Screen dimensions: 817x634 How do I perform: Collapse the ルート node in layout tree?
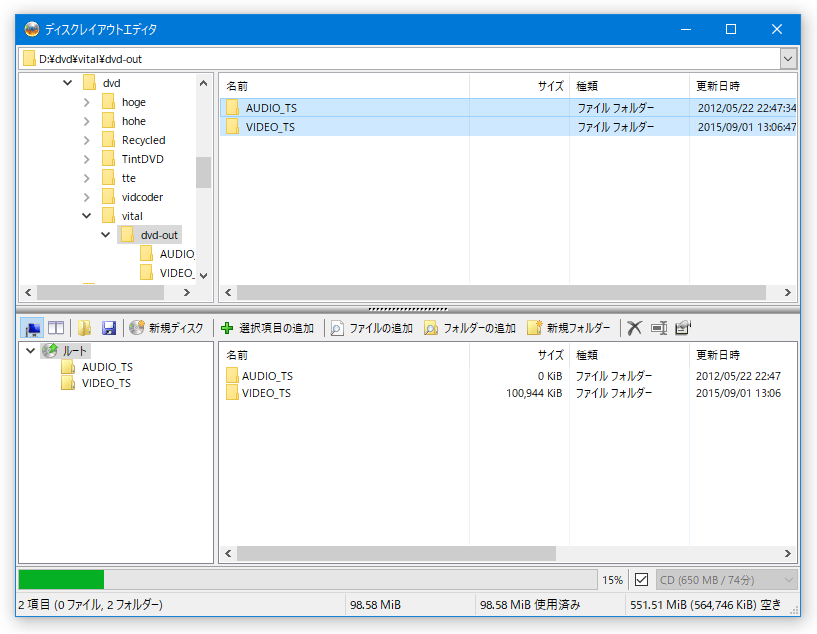(30, 351)
